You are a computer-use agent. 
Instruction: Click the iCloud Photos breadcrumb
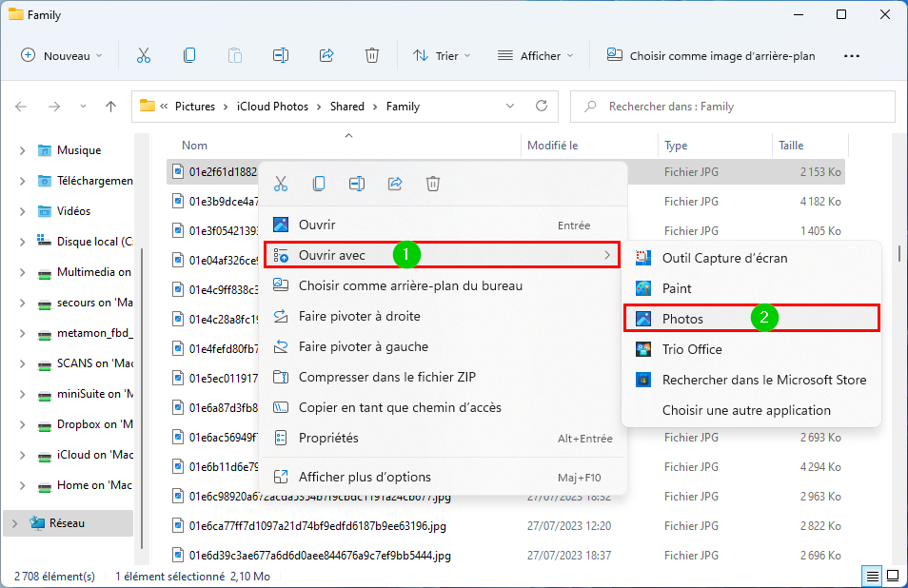coord(272,107)
